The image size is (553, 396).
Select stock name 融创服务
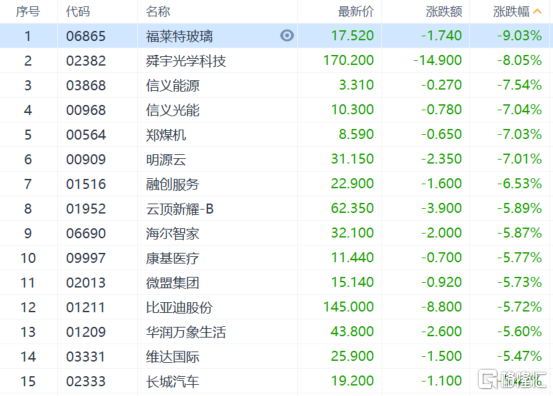[x=173, y=184]
